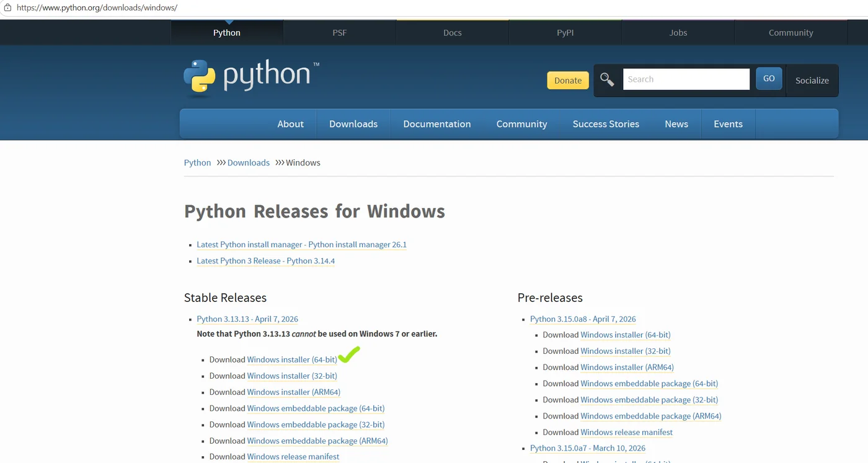This screenshot has height=463, width=868.
Task: Download stable Windows installer (ARM64)
Action: pos(294,392)
